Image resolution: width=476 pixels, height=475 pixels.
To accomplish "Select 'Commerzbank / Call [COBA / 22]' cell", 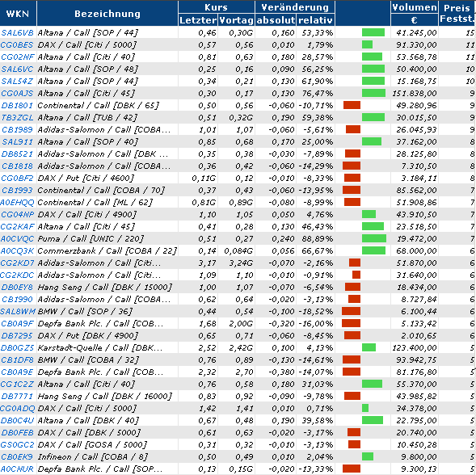I will (107, 251).
